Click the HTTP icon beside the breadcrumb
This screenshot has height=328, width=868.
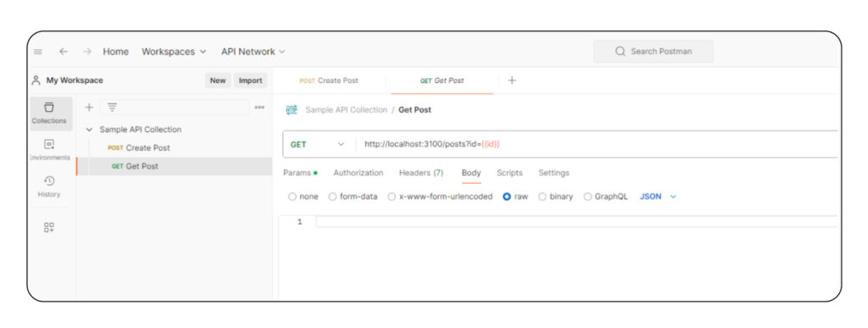[292, 110]
